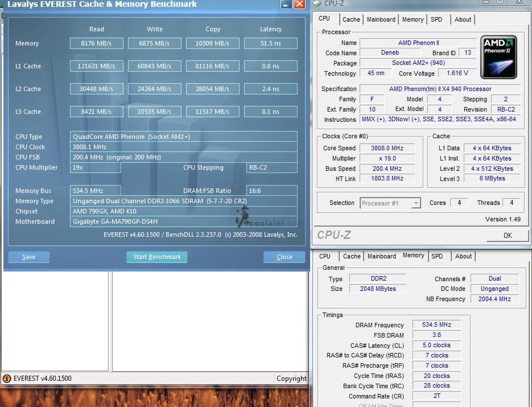Click the Level 2 cache value 4 x 512 KBytes
The height and width of the screenshot is (407, 532).
(492, 168)
